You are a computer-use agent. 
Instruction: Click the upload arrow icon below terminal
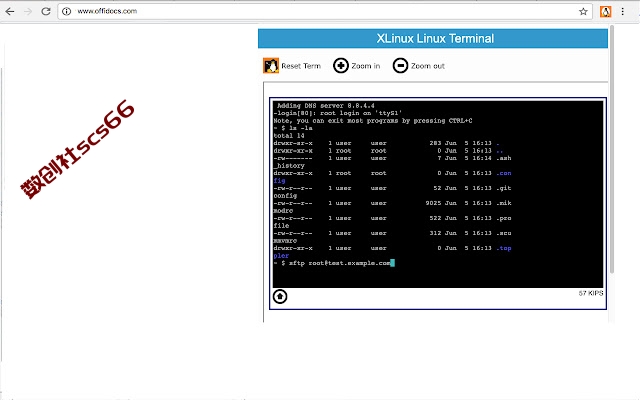(280, 296)
